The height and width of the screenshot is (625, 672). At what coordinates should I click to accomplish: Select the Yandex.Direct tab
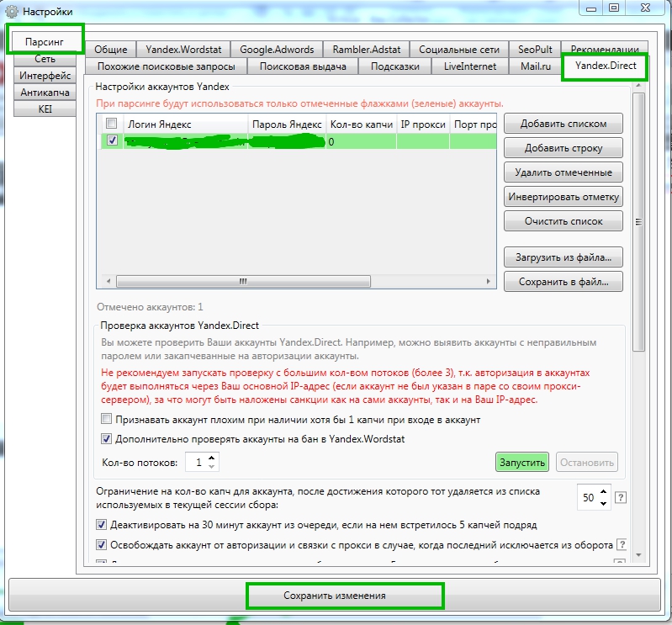point(606,66)
